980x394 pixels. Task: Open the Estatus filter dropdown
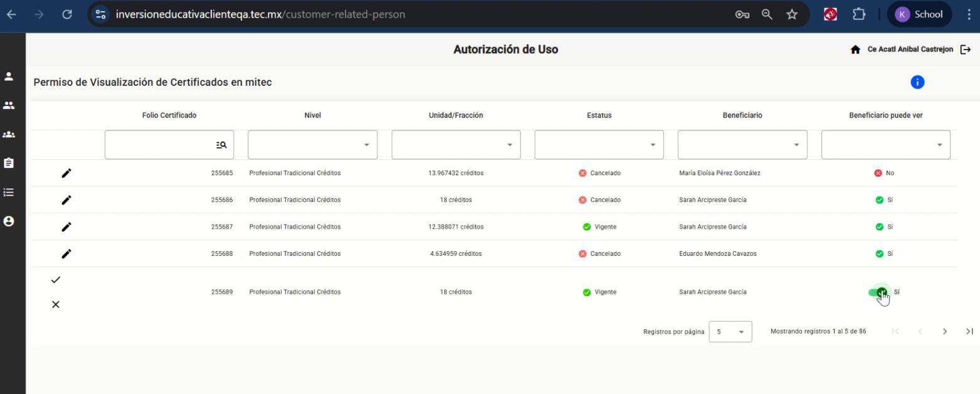coord(599,145)
